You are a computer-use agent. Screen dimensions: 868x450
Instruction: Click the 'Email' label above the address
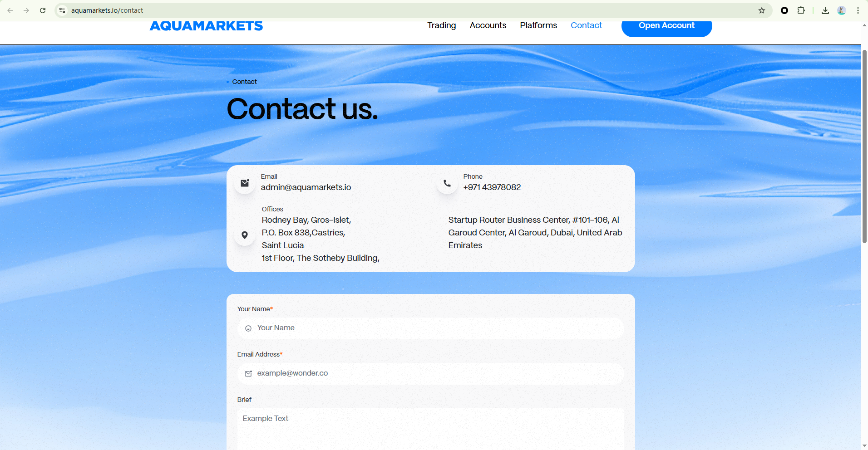tap(269, 176)
